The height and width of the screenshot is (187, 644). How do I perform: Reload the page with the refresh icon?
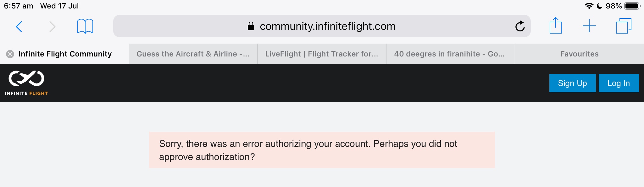coord(520,26)
